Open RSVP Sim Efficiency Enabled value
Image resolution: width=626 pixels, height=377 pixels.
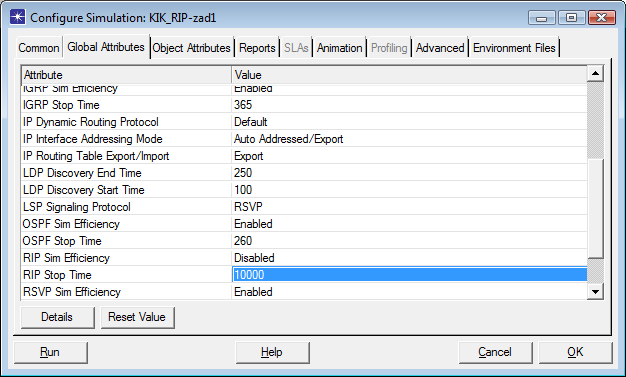click(409, 292)
